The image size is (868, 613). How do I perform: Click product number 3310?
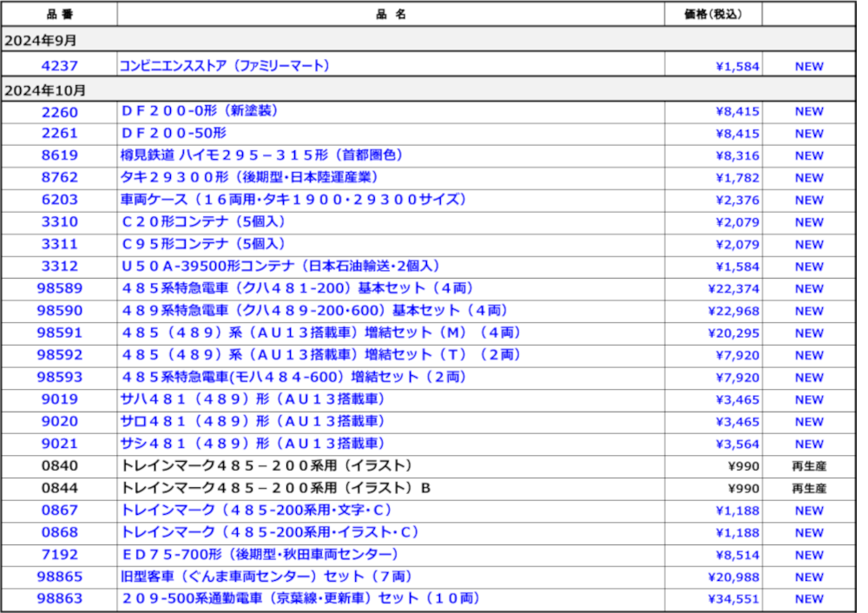[59, 222]
